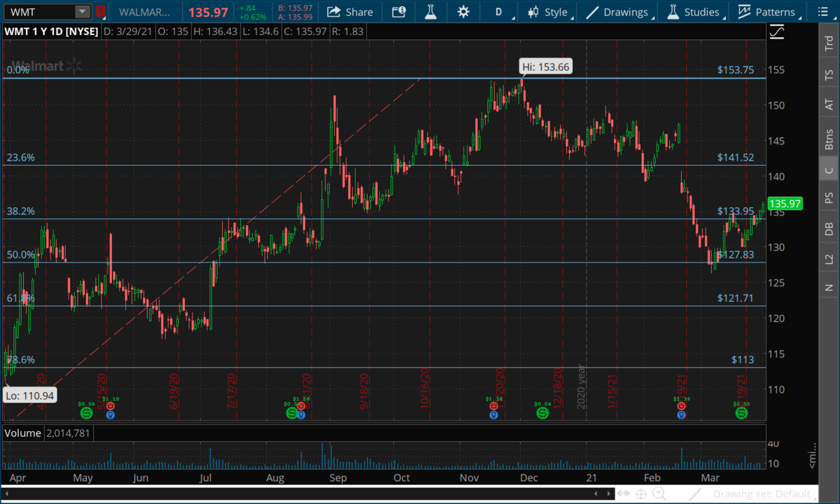Select the $127.83 Fibonacci level label

(x=736, y=255)
